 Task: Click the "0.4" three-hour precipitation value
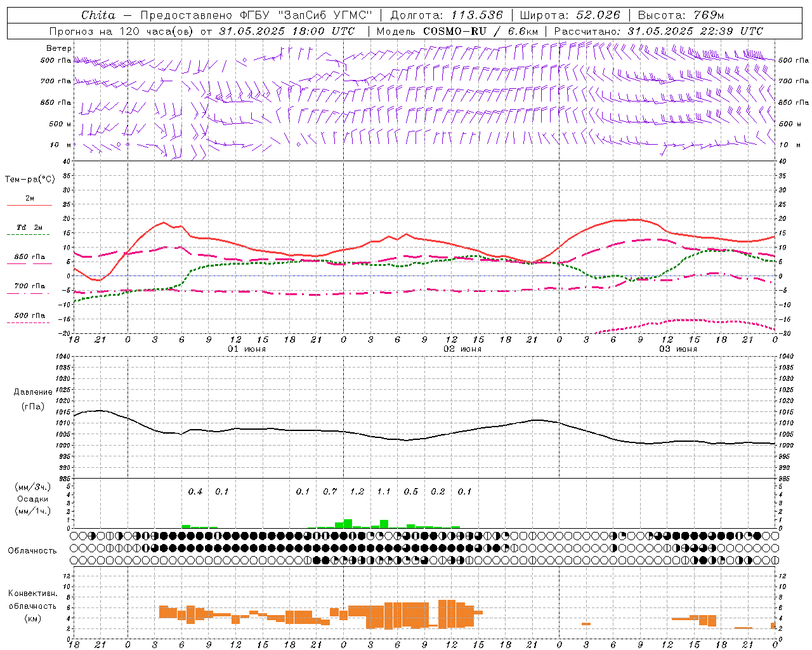tap(195, 491)
